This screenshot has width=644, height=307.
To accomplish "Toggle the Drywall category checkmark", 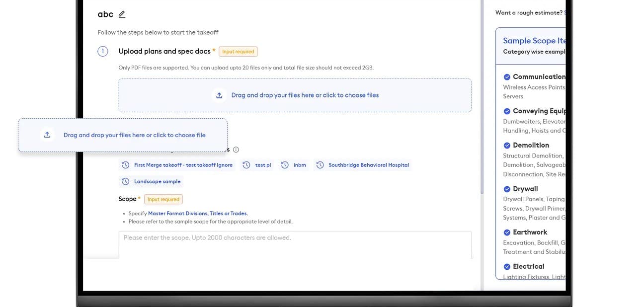I will 507,189.
